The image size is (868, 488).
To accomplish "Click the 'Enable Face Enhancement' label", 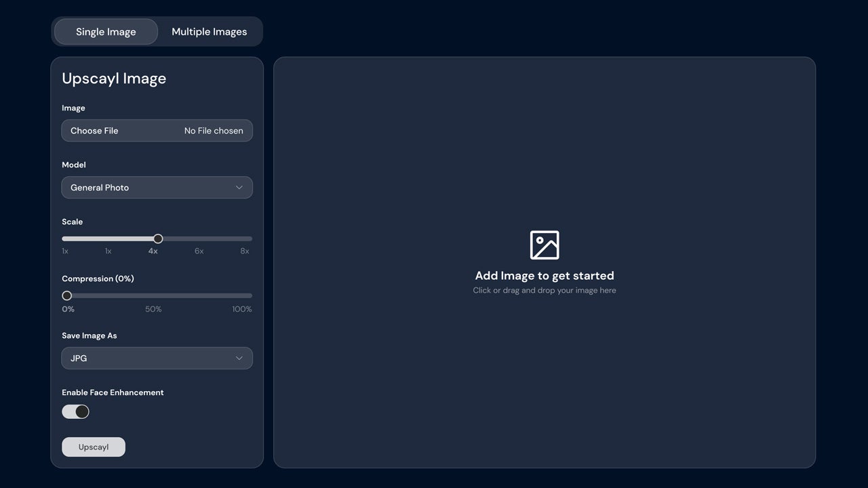I will (x=113, y=392).
